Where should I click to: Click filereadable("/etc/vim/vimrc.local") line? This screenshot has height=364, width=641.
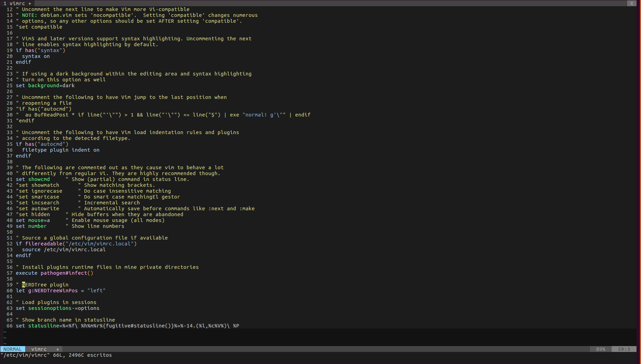[76, 244]
